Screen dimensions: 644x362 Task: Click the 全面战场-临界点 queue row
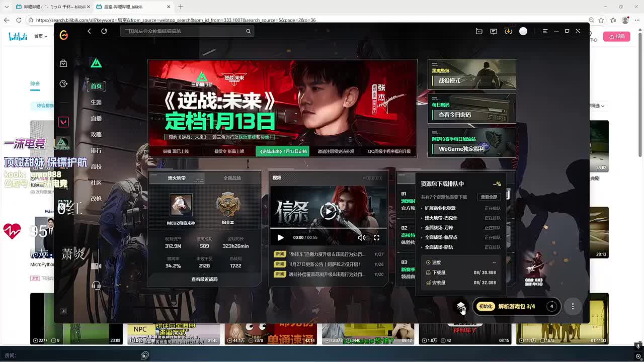coord(461,237)
